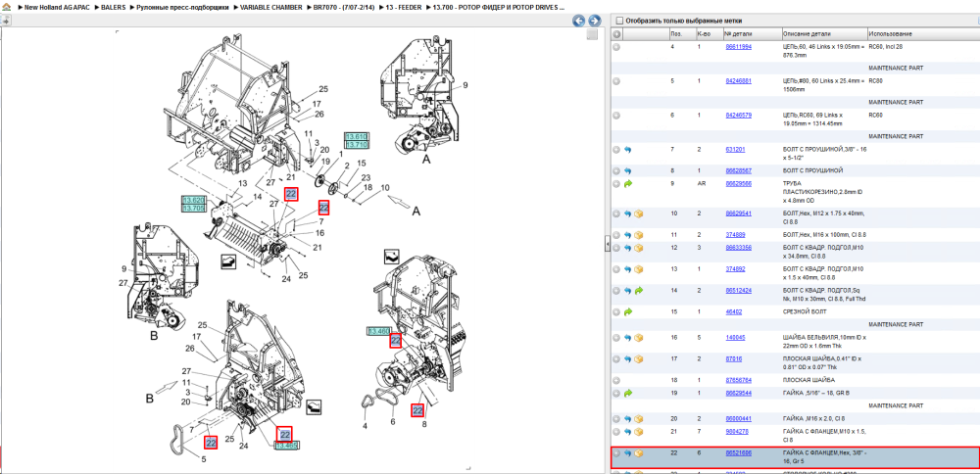The image size is (980, 474).
Task: Click blue arrow icon for part 9804278
Action: pyautogui.click(x=627, y=432)
